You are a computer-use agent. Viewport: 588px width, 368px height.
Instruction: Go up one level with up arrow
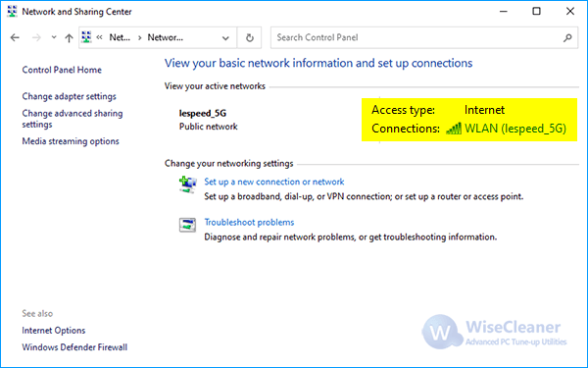pos(69,37)
